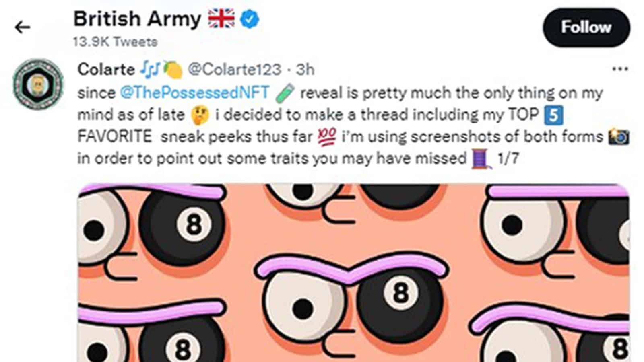Open the @ThePossessedNFT mention link
The height and width of the screenshot is (362, 644).
pyautogui.click(x=194, y=93)
